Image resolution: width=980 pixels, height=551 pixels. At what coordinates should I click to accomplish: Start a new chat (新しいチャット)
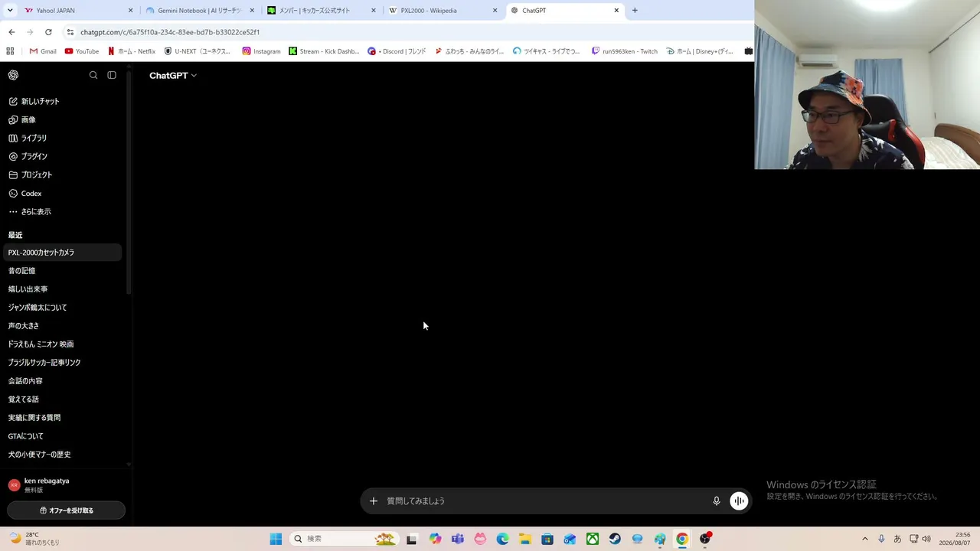click(x=63, y=101)
